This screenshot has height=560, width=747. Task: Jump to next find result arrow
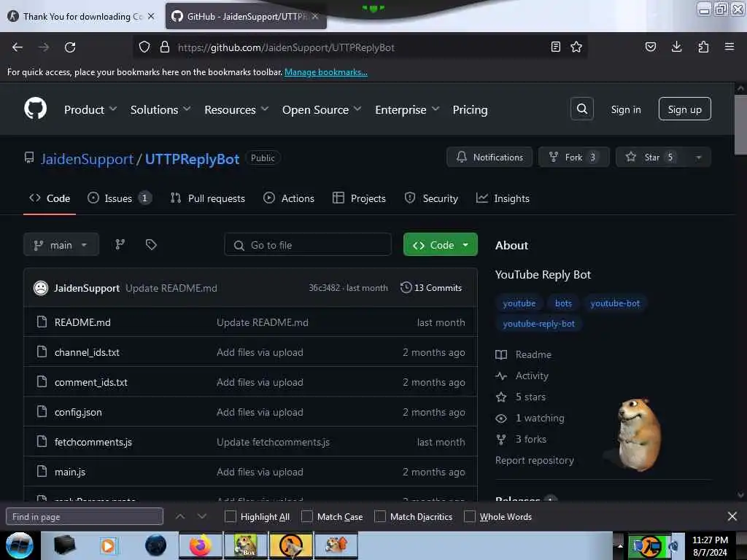[x=202, y=516]
